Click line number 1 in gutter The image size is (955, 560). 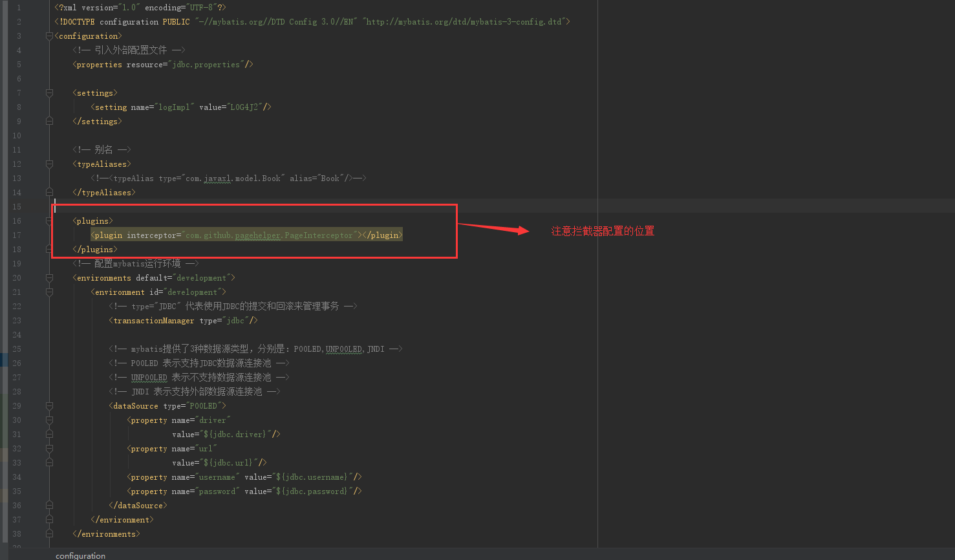pos(19,8)
